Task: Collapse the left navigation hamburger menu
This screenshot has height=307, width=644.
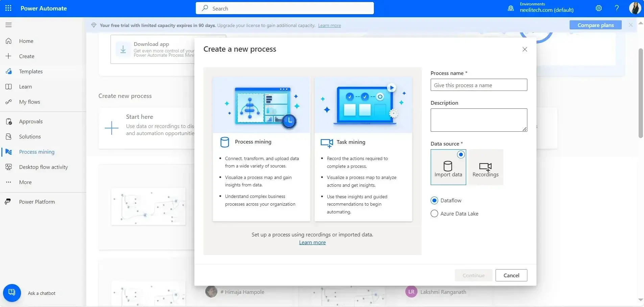Action: pyautogui.click(x=9, y=25)
